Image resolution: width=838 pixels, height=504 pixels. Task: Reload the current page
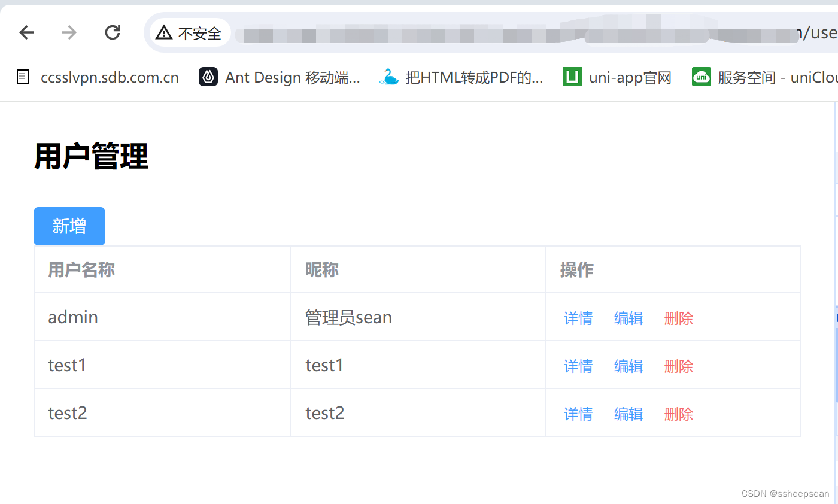113,32
